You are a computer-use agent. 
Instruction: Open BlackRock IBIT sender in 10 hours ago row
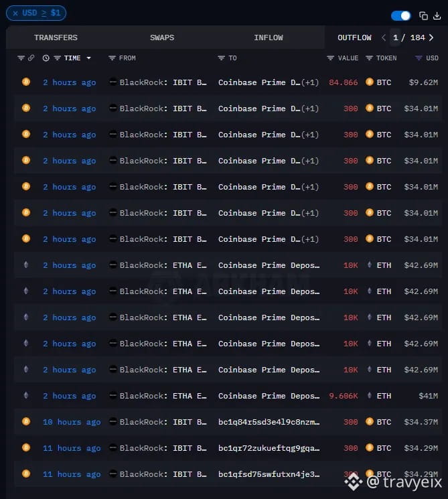(x=163, y=422)
